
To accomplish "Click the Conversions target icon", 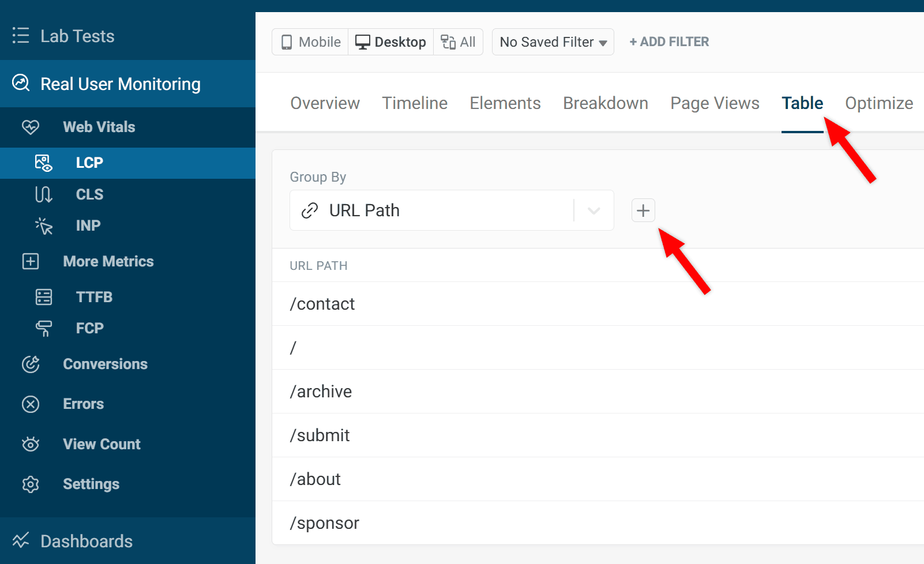I will (31, 364).
